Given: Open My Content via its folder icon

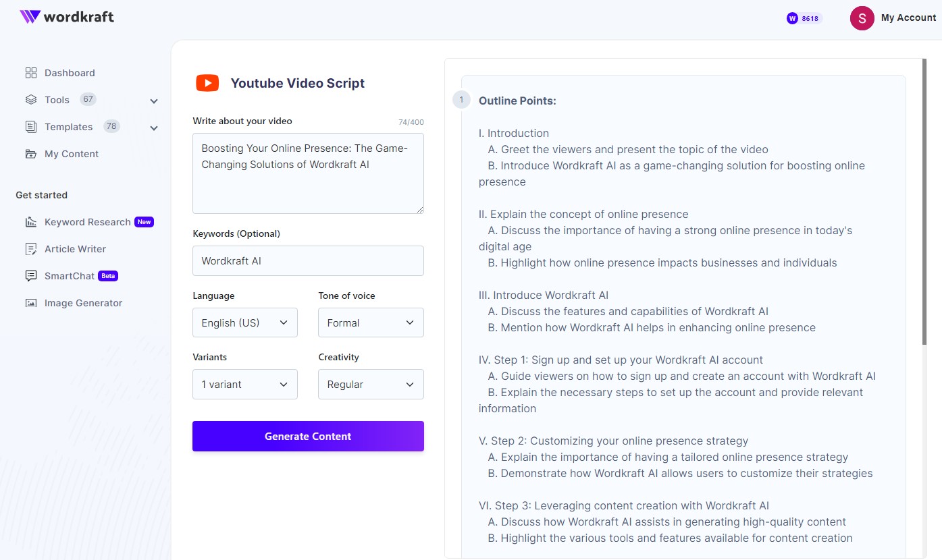Looking at the screenshot, I should click(30, 153).
